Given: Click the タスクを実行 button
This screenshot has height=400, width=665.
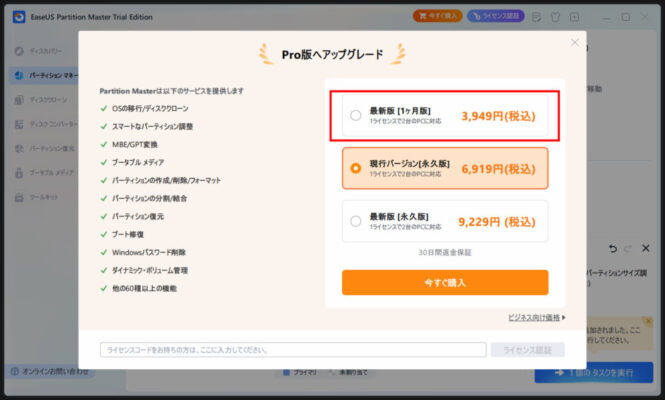Looking at the screenshot, I should pyautogui.click(x=594, y=372).
